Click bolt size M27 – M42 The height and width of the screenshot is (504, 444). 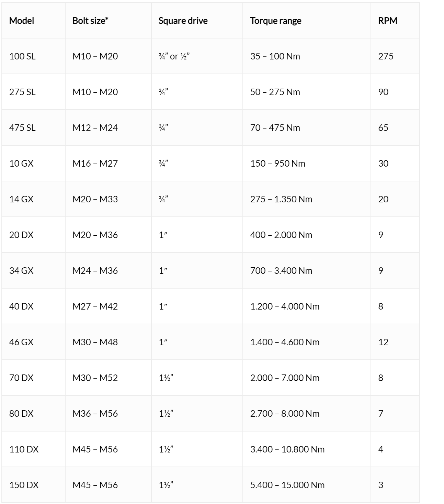95,306
